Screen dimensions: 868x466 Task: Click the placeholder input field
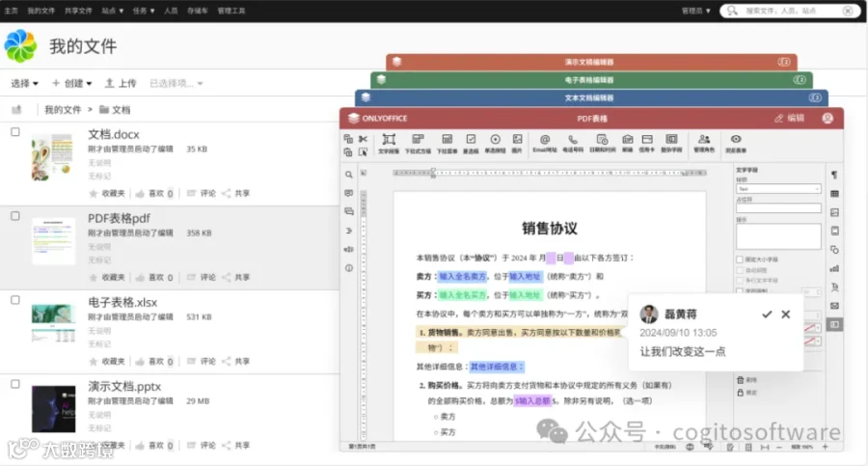tap(778, 208)
